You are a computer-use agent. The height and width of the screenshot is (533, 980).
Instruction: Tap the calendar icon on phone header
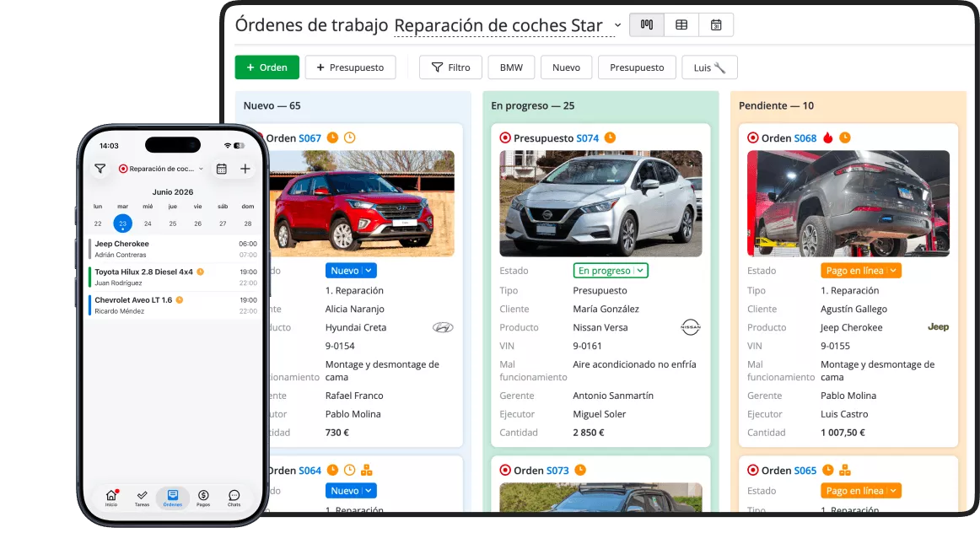click(221, 169)
